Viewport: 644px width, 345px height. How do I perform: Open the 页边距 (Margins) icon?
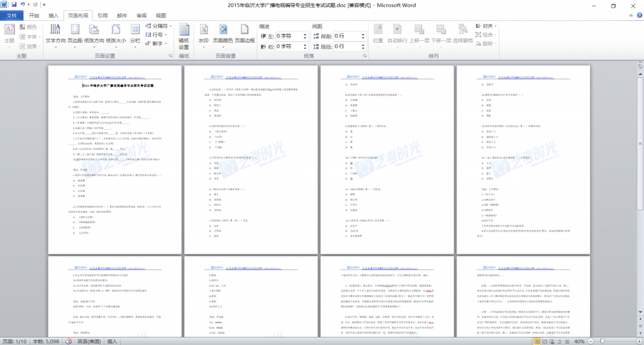75,33
